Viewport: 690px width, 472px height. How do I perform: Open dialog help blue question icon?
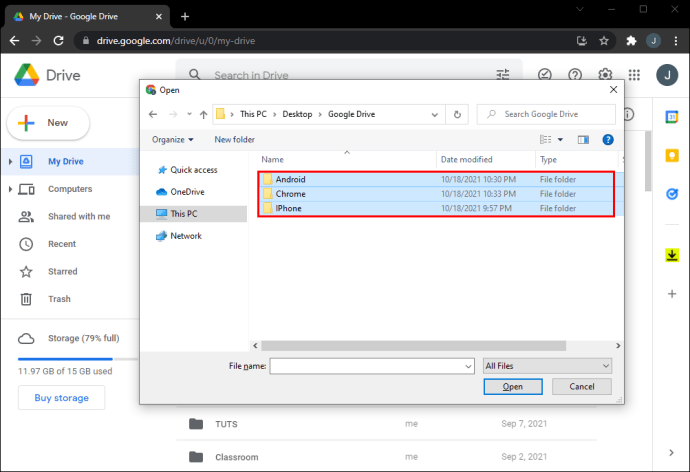[608, 140]
